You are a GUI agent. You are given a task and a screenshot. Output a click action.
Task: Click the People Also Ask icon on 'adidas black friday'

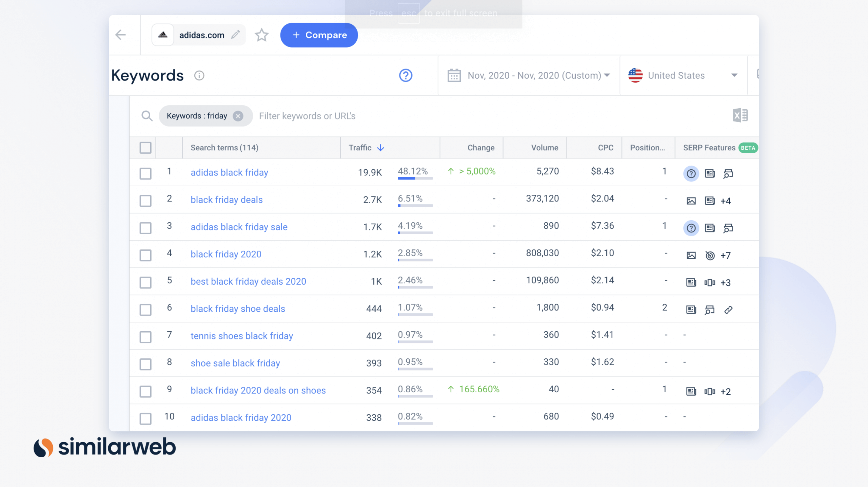click(x=691, y=173)
